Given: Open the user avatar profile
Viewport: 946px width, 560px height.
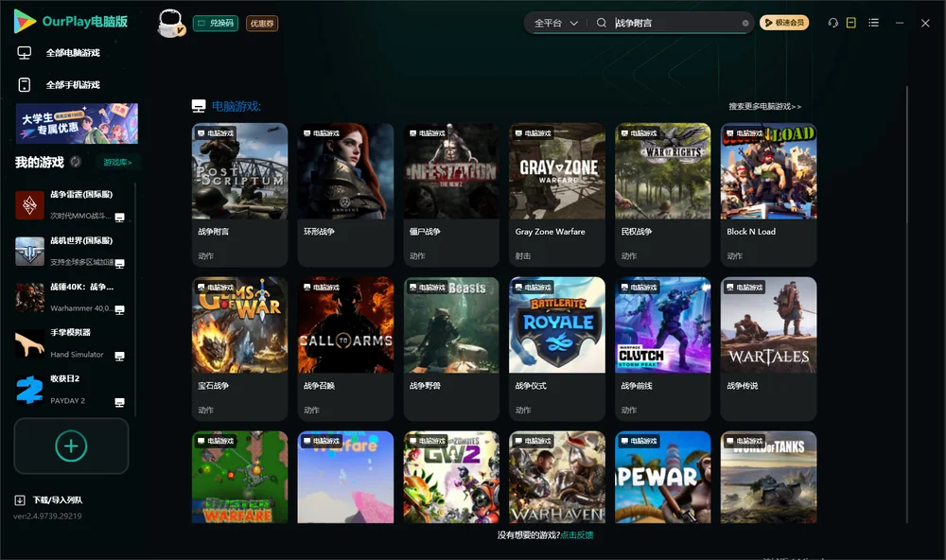Looking at the screenshot, I should 170,23.
